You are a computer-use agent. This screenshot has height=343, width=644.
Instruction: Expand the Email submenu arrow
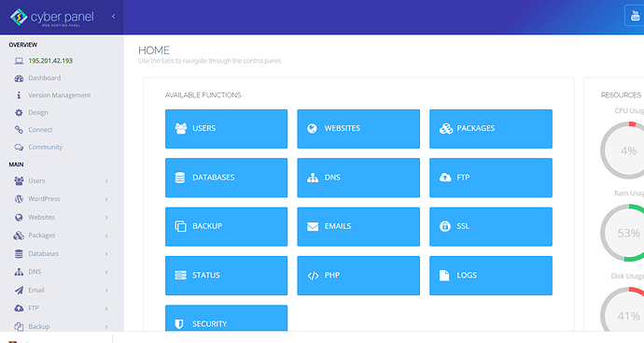pos(106,291)
